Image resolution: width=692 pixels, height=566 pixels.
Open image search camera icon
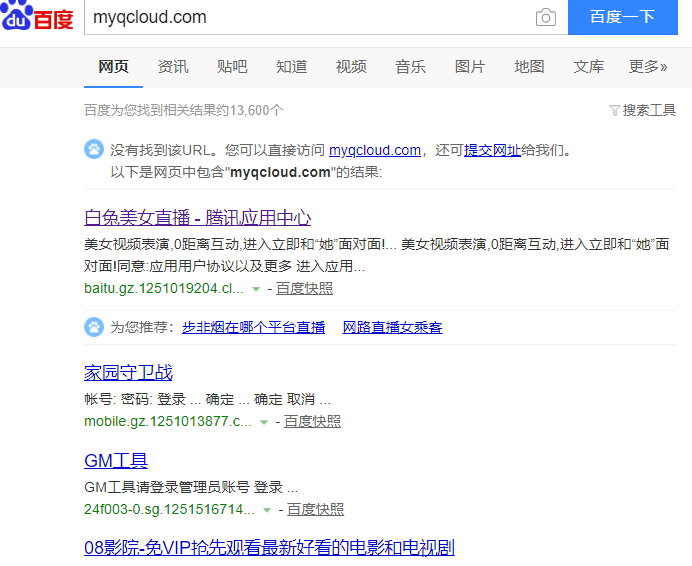545,17
